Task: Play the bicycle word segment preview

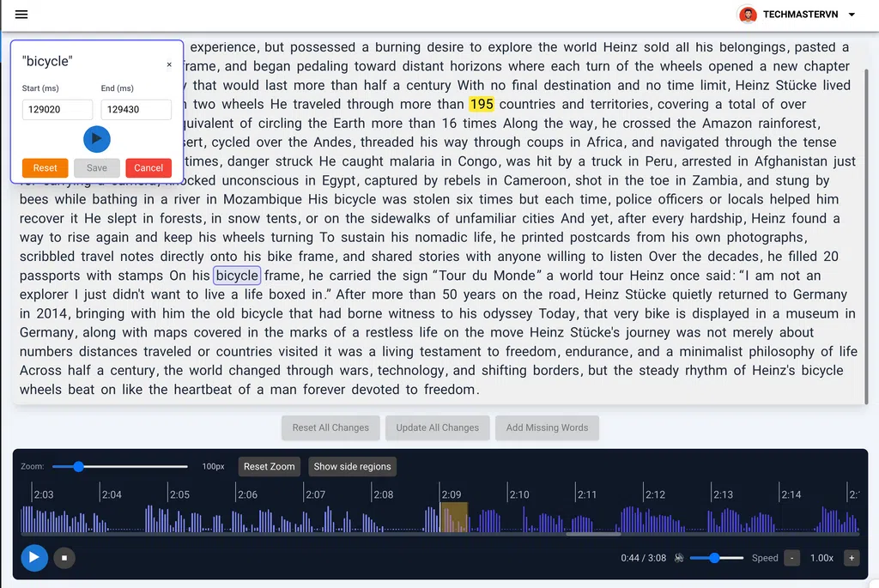Action: pos(96,139)
